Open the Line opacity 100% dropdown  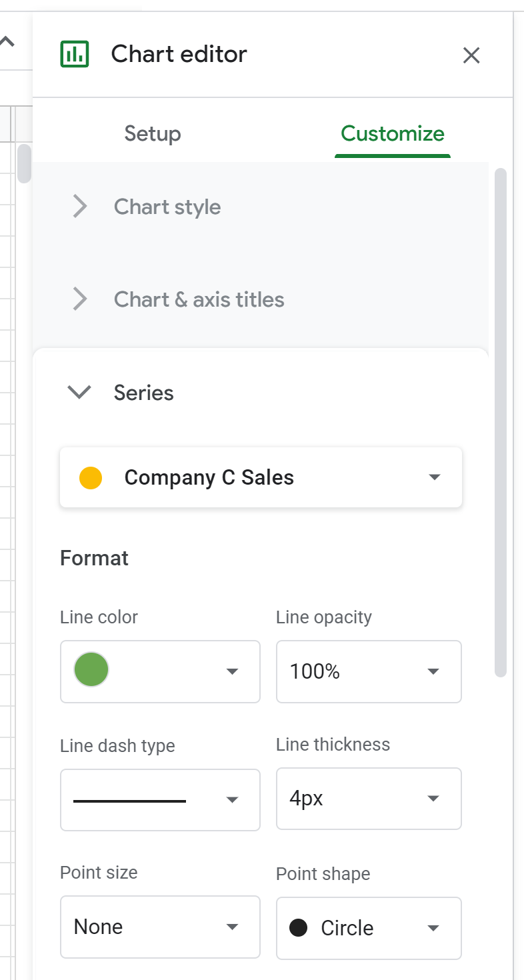pos(369,671)
